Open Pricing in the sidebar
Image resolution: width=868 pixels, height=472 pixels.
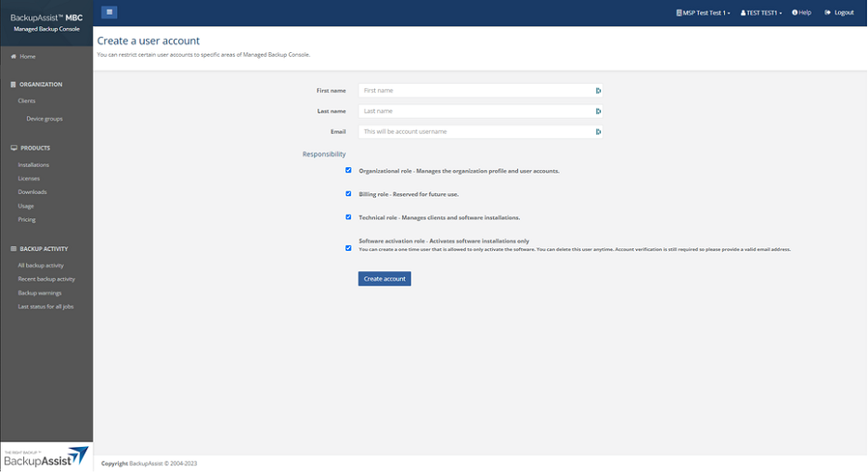click(x=27, y=219)
